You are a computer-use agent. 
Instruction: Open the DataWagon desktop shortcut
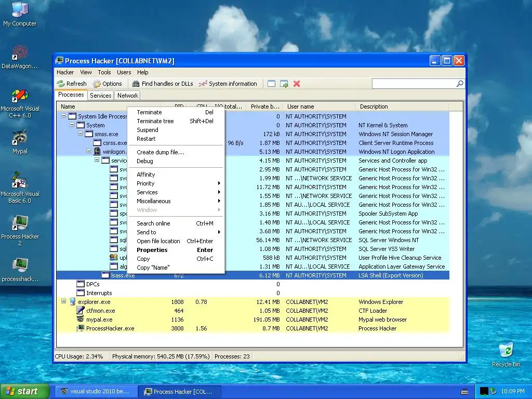pos(20,57)
